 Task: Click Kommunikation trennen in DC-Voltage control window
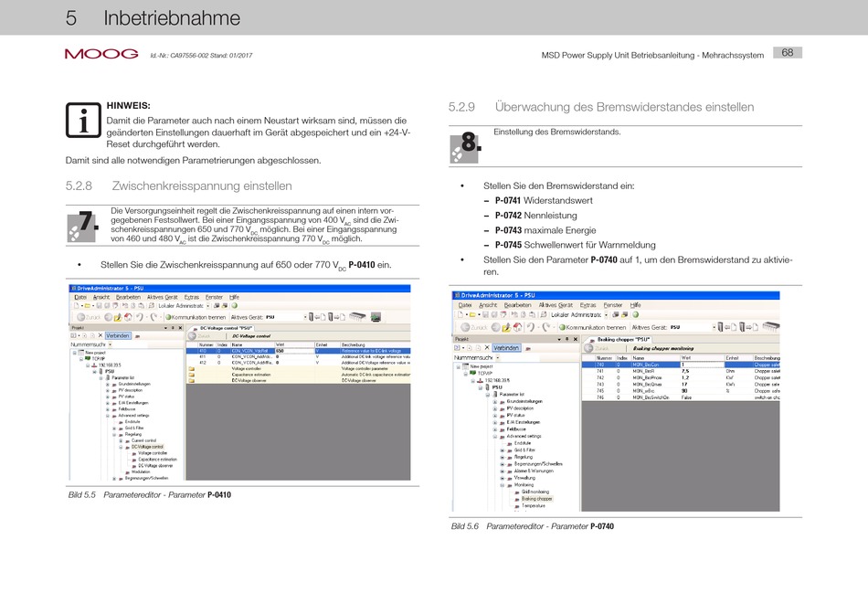(196, 317)
